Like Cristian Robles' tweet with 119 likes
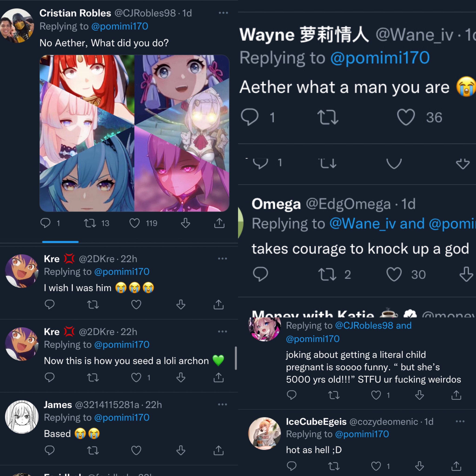The image size is (476, 476). pyautogui.click(x=135, y=223)
